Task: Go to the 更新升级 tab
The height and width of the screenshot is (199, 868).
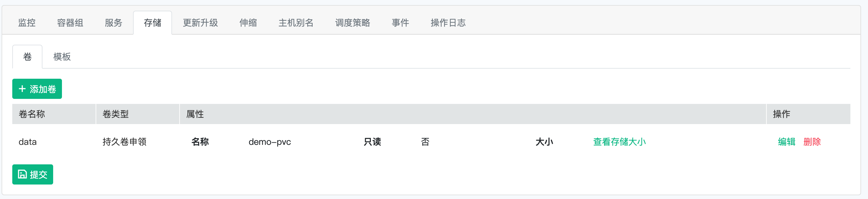Action: coord(201,23)
